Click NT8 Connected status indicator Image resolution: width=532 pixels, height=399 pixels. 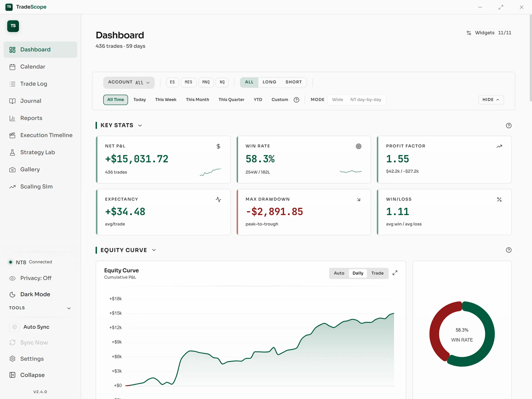(x=31, y=262)
